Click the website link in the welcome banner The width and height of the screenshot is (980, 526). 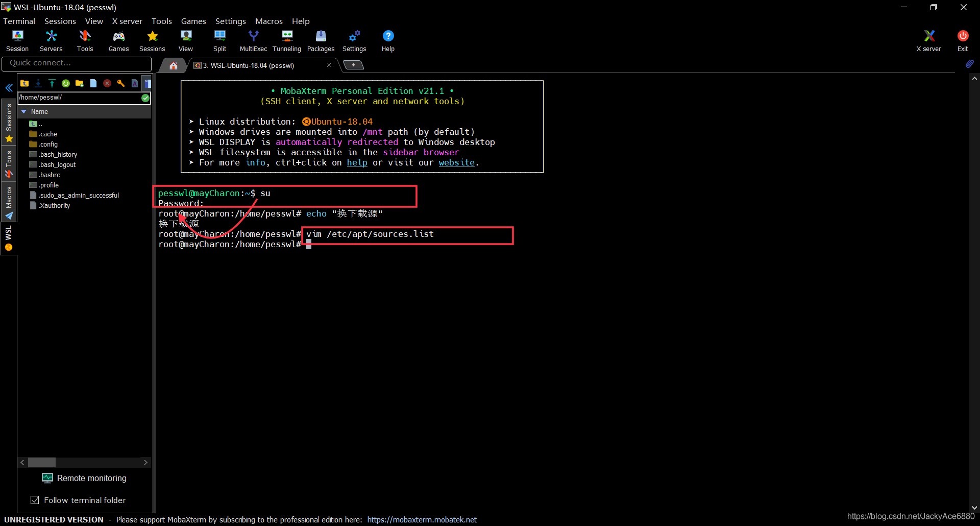pyautogui.click(x=456, y=162)
